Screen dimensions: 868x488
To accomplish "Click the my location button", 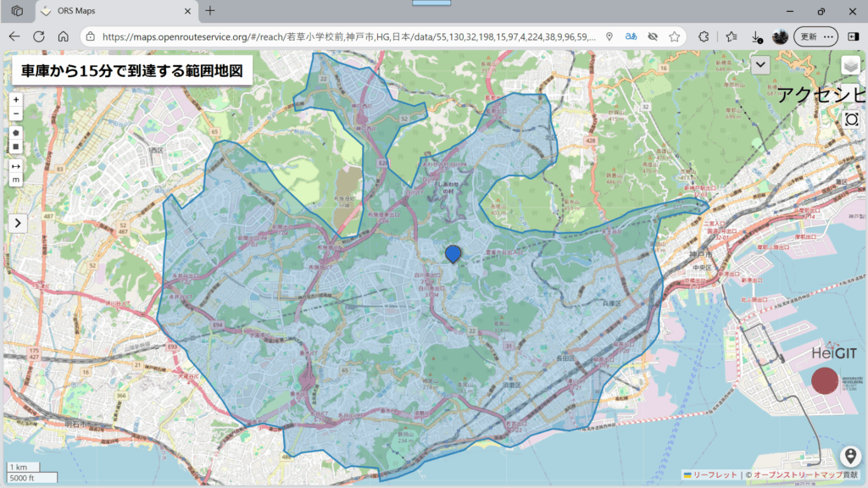I will click(851, 456).
